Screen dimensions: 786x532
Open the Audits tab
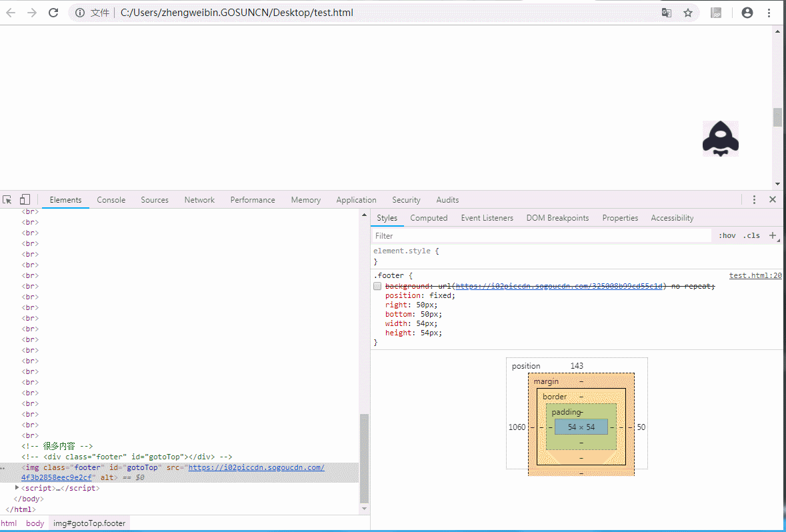(x=447, y=199)
